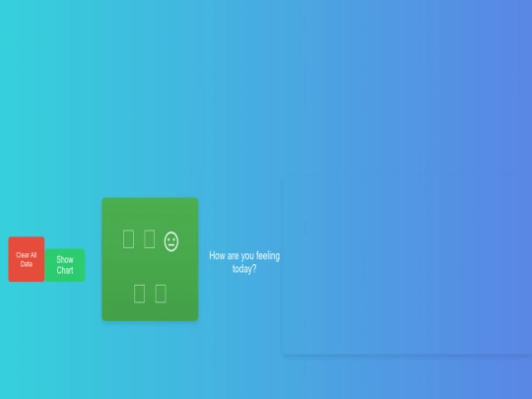532x399 pixels.
Task: Open the chart with Show Chart
Action: (x=65, y=265)
